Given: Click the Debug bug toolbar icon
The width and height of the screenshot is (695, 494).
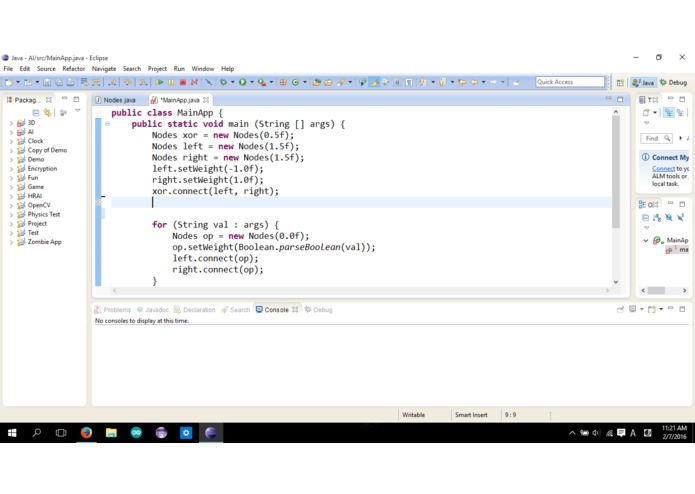Looking at the screenshot, I should [x=223, y=82].
